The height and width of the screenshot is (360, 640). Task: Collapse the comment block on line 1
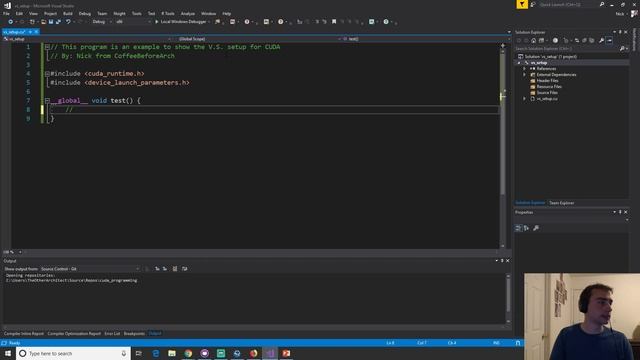(x=47, y=47)
